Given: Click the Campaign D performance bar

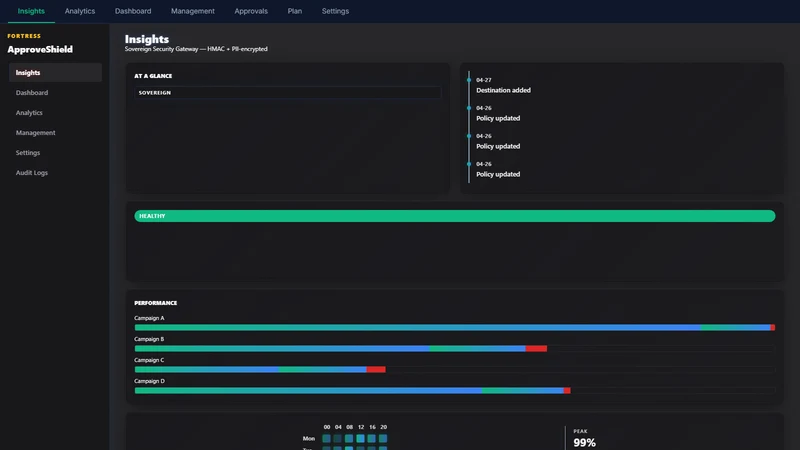Looking at the screenshot, I should [455, 390].
